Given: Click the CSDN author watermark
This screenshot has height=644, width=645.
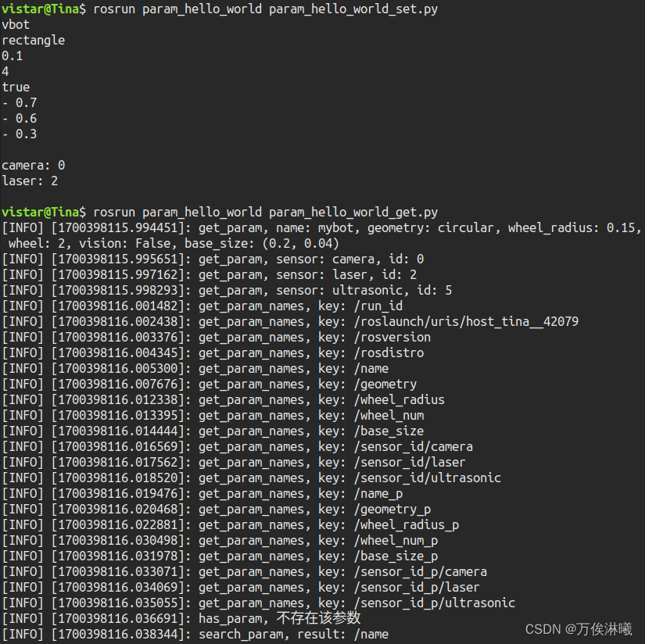Looking at the screenshot, I should click(578, 629).
